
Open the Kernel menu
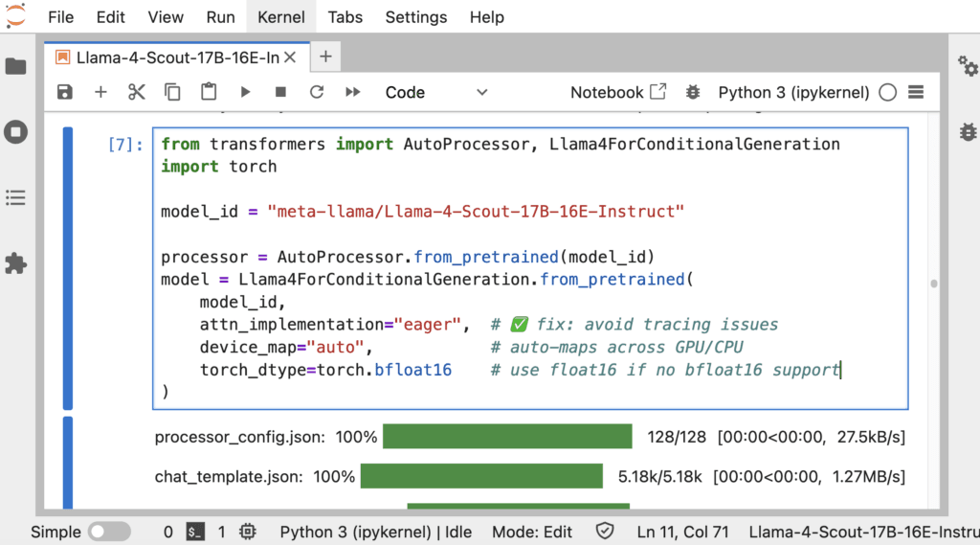tap(281, 17)
